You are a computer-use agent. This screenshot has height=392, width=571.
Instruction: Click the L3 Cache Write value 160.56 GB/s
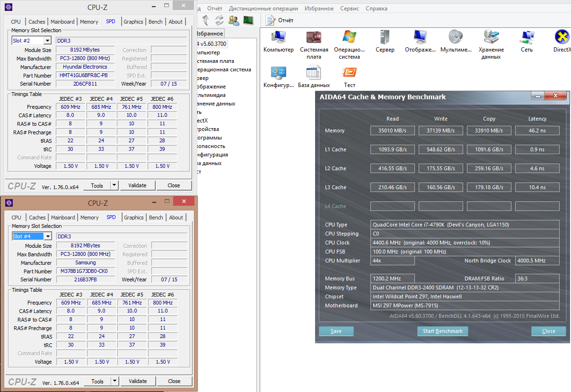click(x=441, y=187)
